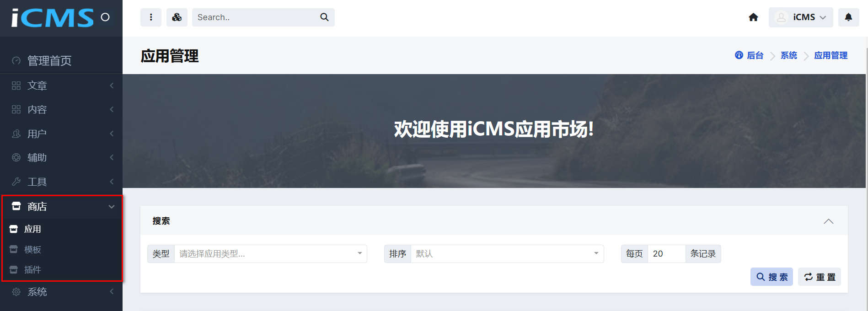868x311 pixels.
Task: Click the 每页 records count field
Action: [x=667, y=254]
